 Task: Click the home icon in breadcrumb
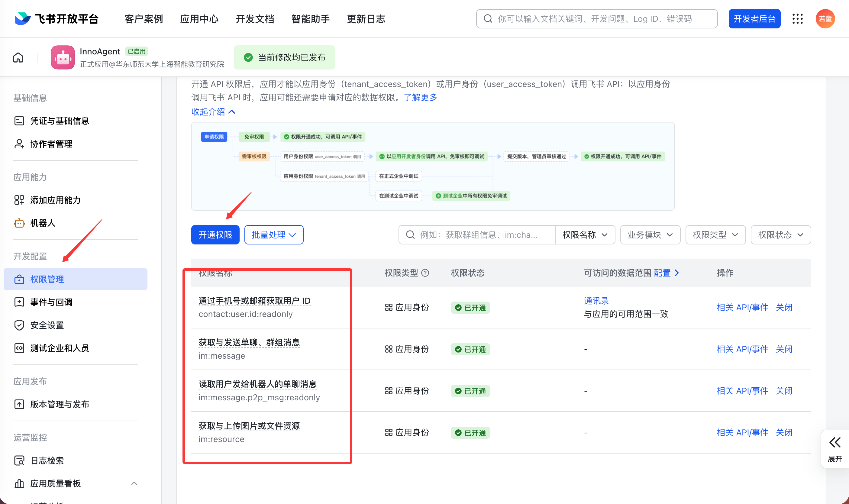18,57
